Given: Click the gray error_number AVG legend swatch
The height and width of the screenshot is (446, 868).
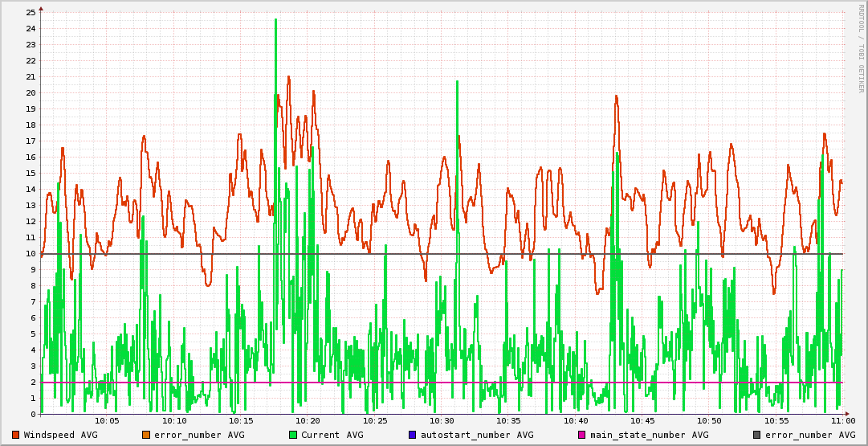Looking at the screenshot, I should pyautogui.click(x=756, y=435).
